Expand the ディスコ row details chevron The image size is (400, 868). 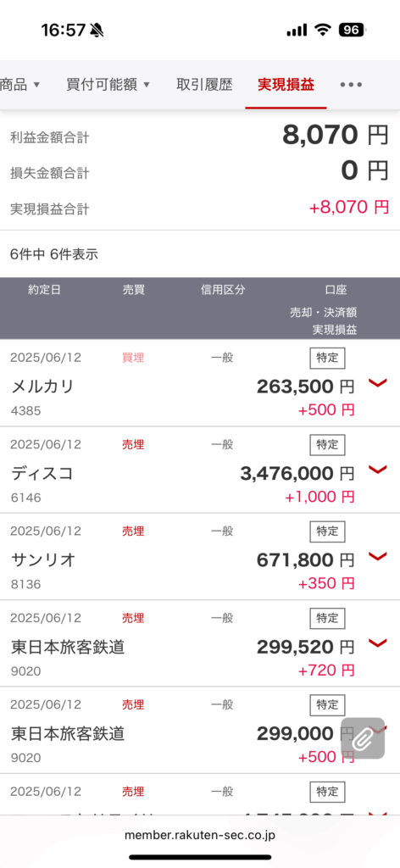coord(378,470)
